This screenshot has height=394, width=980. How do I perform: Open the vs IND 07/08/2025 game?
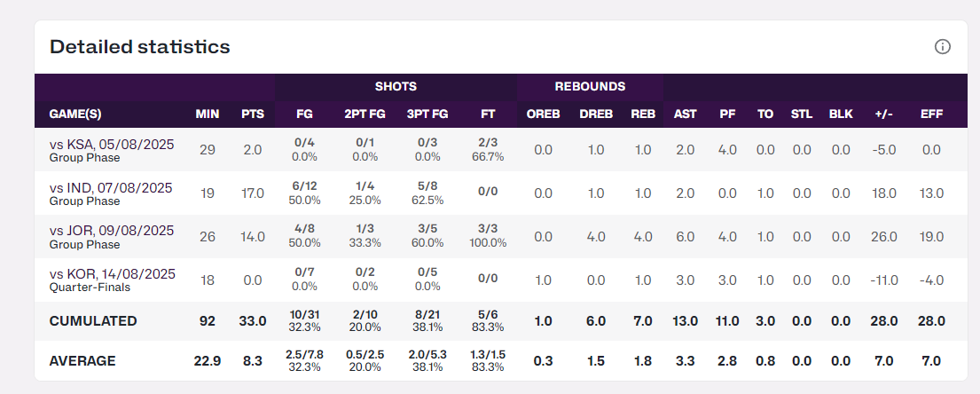pos(111,188)
